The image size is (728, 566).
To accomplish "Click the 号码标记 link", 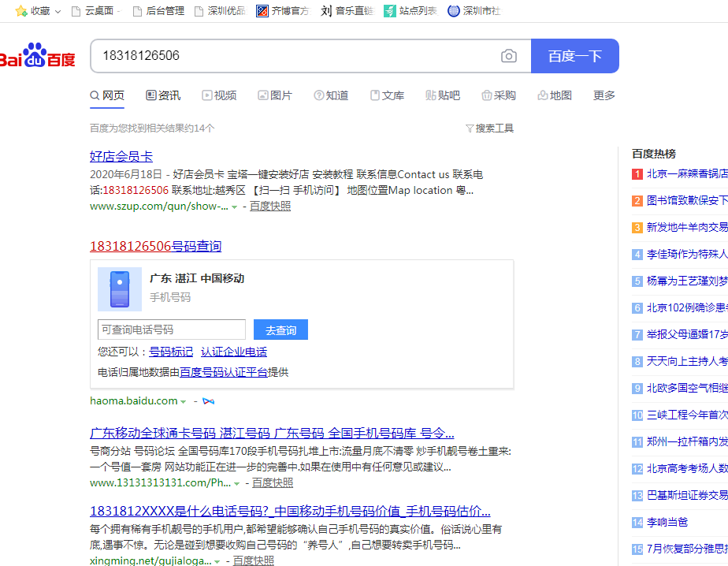I will (x=171, y=352).
